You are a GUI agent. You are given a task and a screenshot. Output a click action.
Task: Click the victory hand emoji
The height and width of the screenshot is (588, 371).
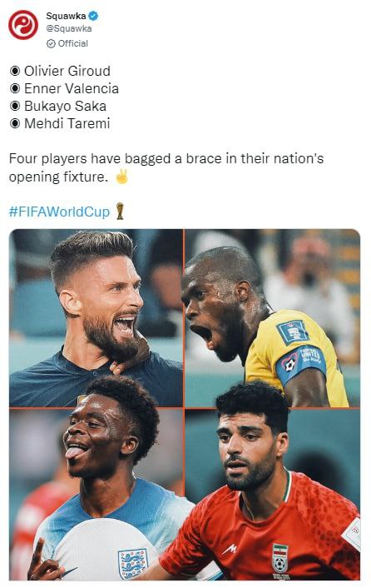[x=121, y=177]
